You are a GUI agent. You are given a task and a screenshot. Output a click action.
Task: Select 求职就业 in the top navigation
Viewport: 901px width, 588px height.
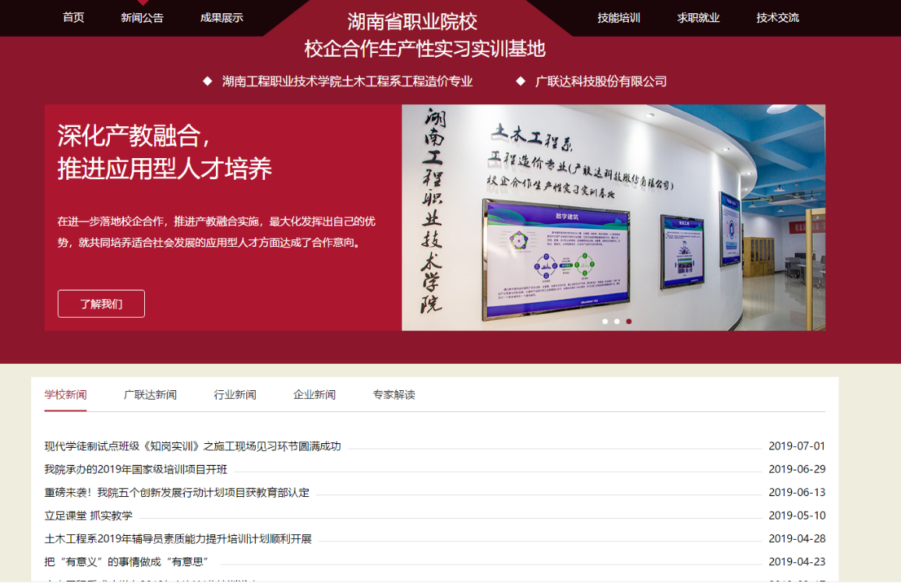click(698, 18)
